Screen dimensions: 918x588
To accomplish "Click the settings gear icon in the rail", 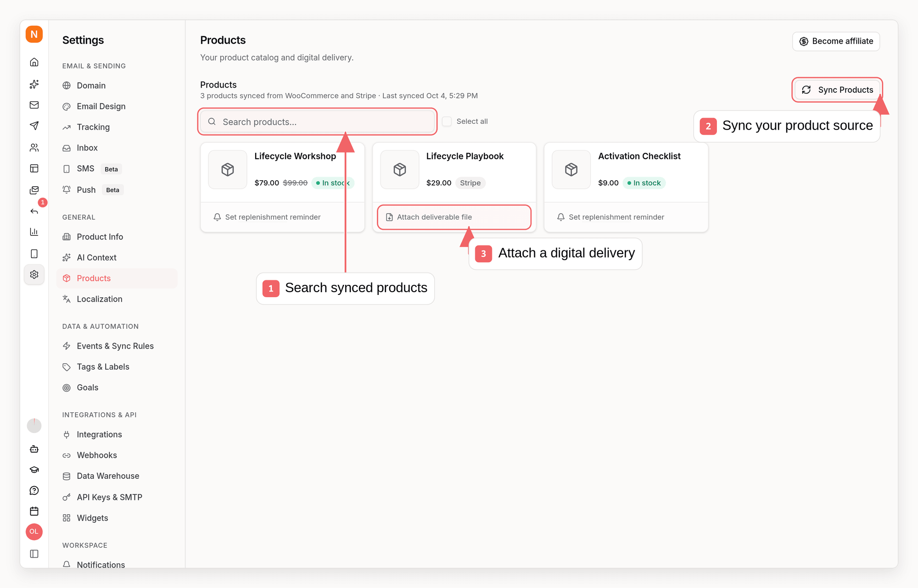I will click(34, 274).
